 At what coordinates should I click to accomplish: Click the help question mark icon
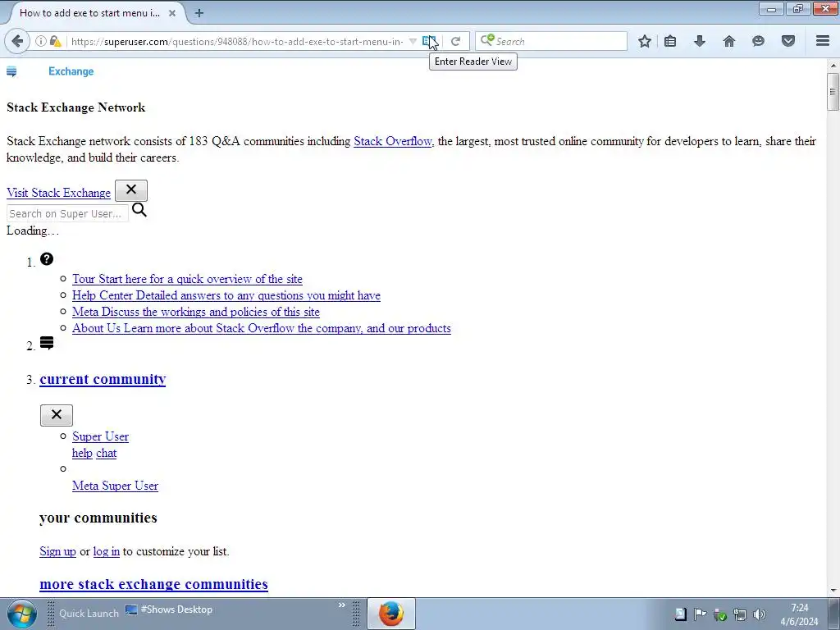[x=47, y=258]
